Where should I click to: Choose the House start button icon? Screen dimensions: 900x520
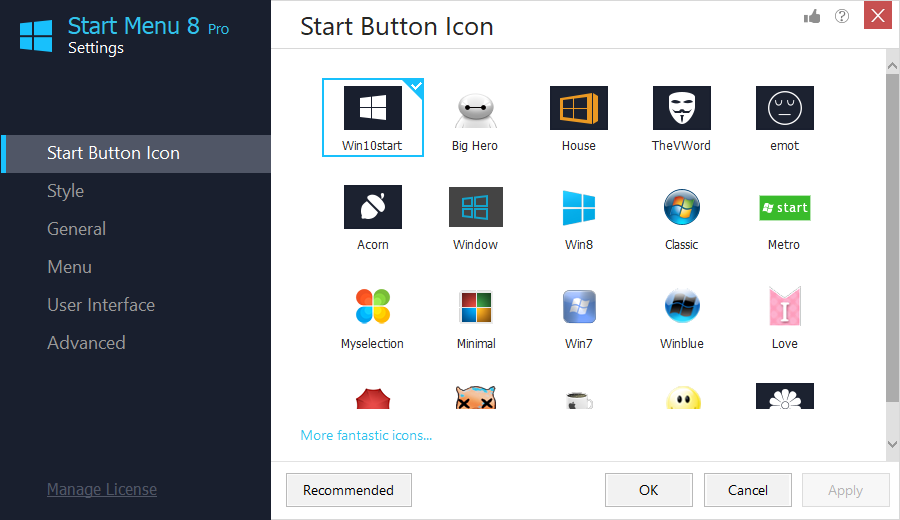click(x=578, y=109)
